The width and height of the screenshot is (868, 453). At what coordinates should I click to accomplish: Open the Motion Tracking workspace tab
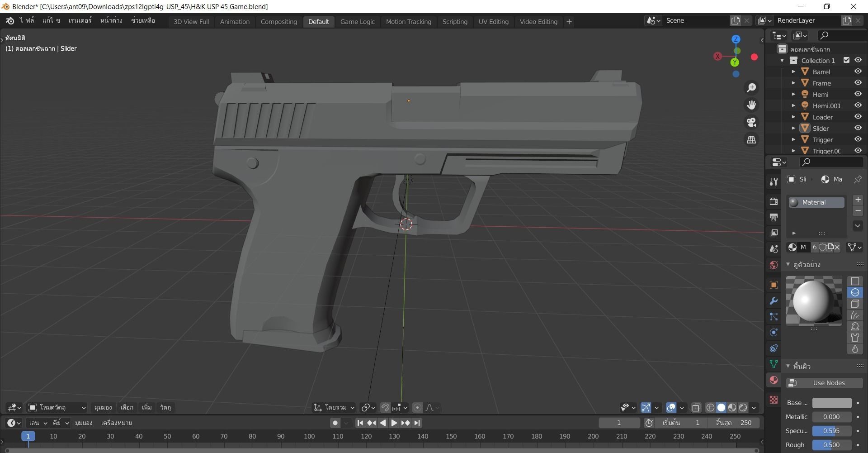coord(408,22)
